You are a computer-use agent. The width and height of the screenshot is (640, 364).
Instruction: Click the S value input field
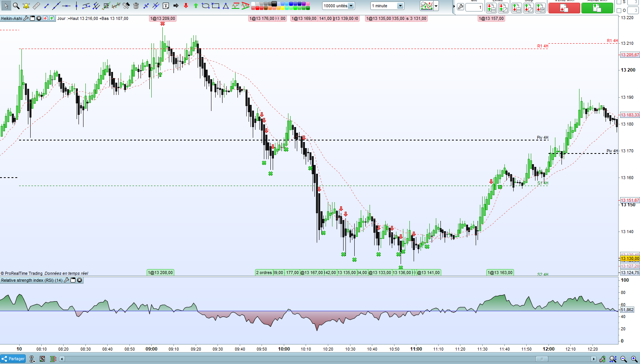point(633,2)
